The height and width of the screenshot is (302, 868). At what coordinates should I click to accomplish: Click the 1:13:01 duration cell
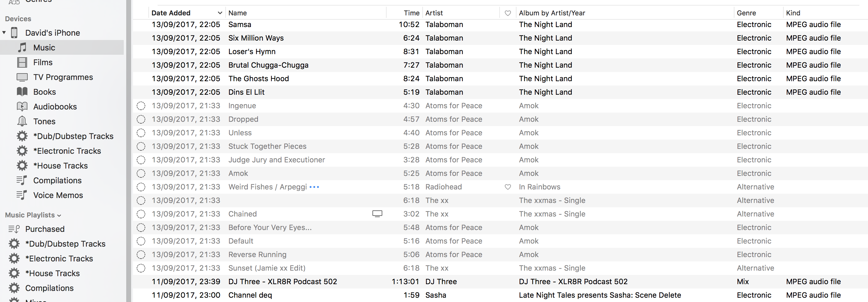click(x=405, y=281)
